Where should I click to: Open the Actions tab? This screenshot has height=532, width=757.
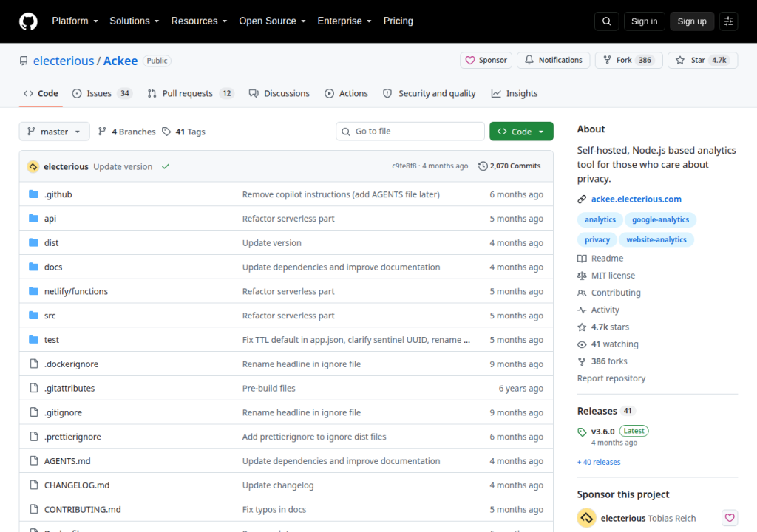[x=346, y=93]
